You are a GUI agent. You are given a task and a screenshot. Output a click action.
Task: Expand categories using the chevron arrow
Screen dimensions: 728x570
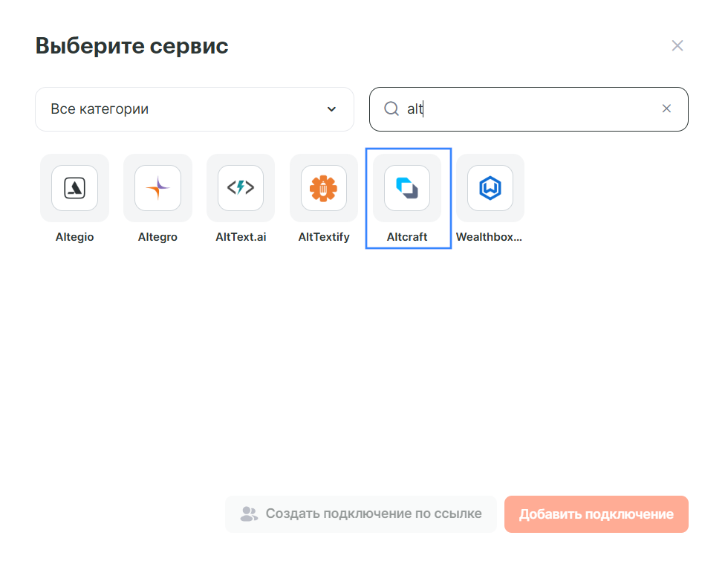coord(331,109)
